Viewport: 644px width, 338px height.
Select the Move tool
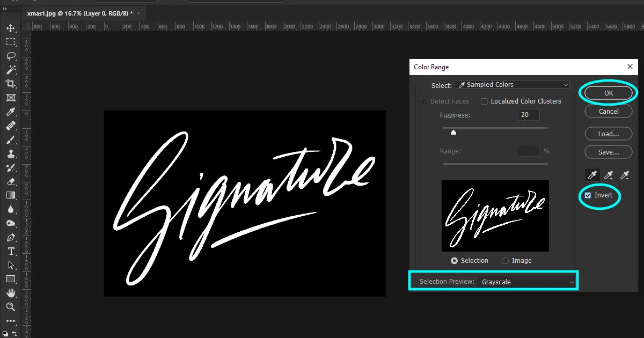click(12, 27)
